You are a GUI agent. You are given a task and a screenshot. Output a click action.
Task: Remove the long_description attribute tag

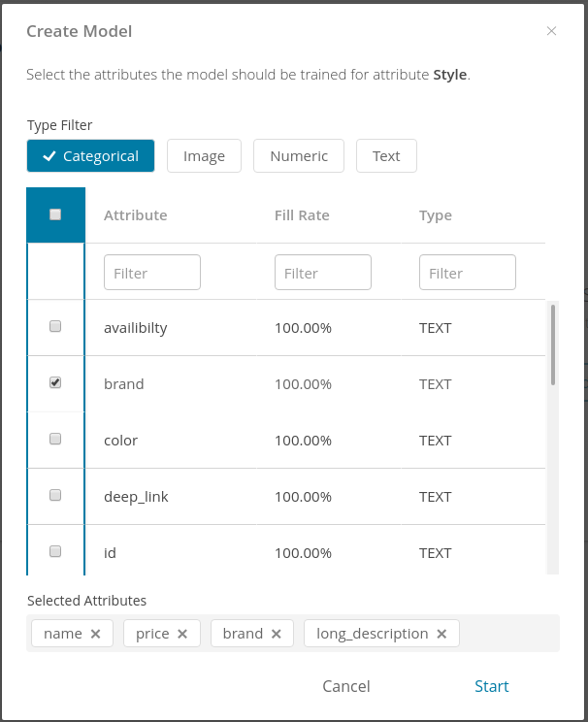point(441,634)
